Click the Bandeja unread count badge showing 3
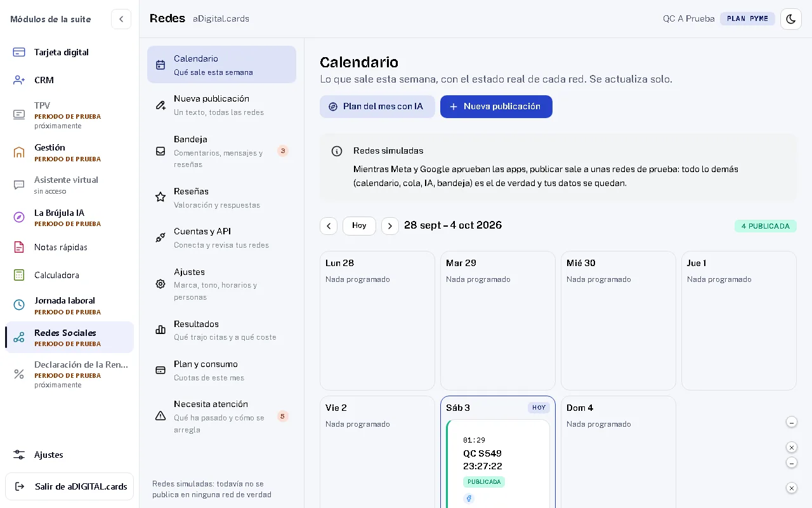 tap(283, 151)
